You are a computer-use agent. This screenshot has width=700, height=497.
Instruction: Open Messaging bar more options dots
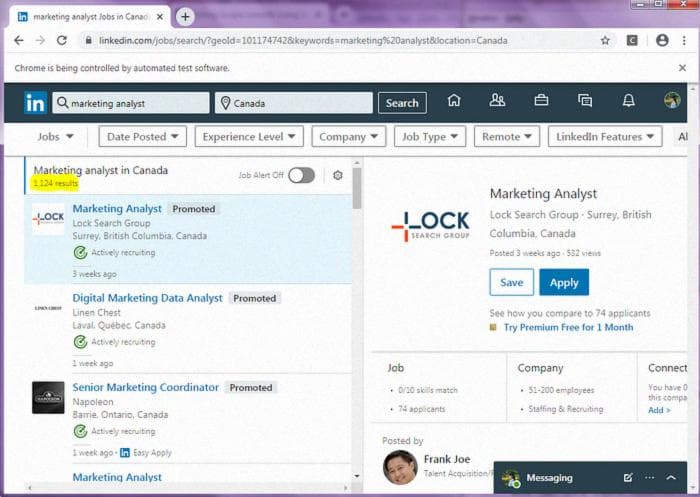(x=650, y=478)
